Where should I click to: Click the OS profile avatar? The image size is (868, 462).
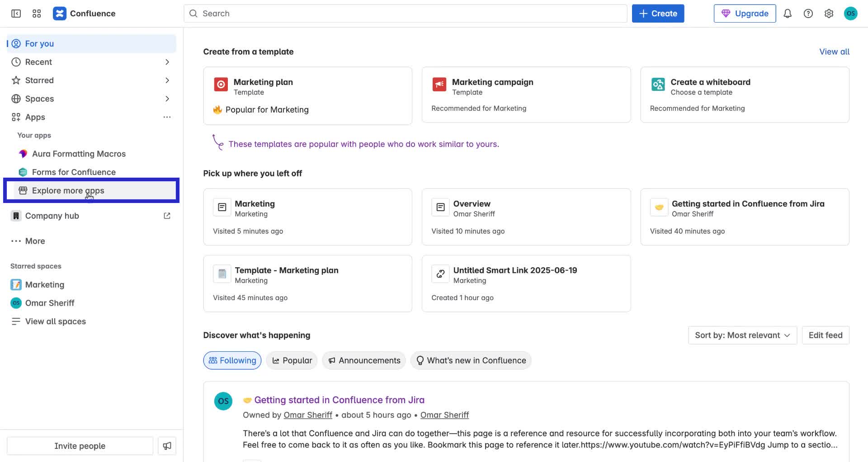(x=851, y=13)
